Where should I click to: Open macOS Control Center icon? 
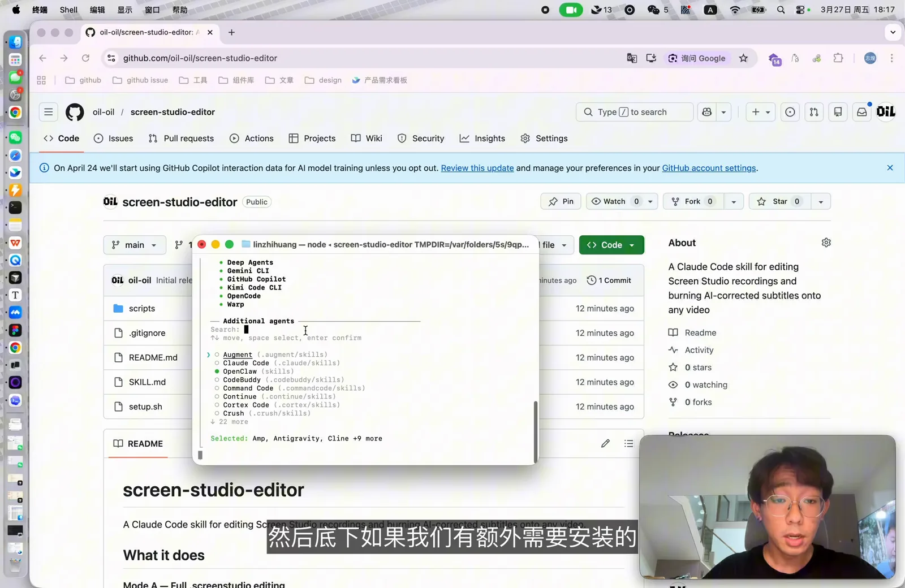tap(800, 10)
